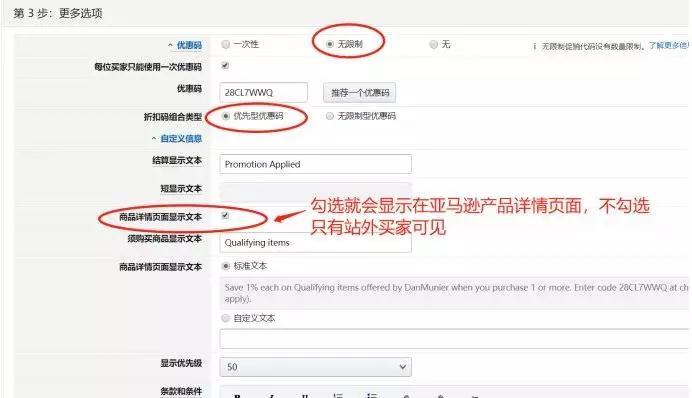Screen dimensions: 692x398
Task: Choose 无 for the coupon code type
Action: [433, 44]
